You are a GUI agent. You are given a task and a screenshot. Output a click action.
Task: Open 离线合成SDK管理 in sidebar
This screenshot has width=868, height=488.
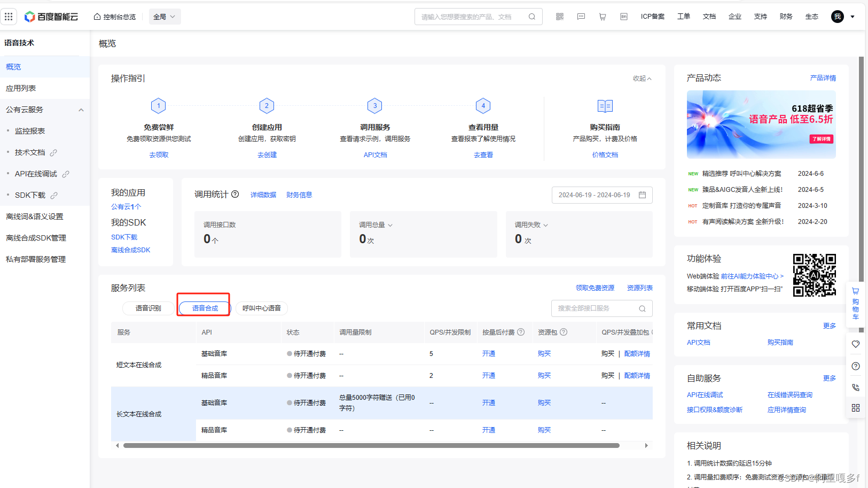[x=45, y=238]
